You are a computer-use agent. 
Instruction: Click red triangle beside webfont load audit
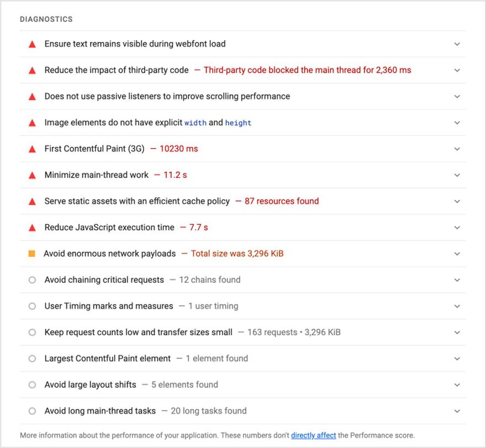pyautogui.click(x=32, y=44)
